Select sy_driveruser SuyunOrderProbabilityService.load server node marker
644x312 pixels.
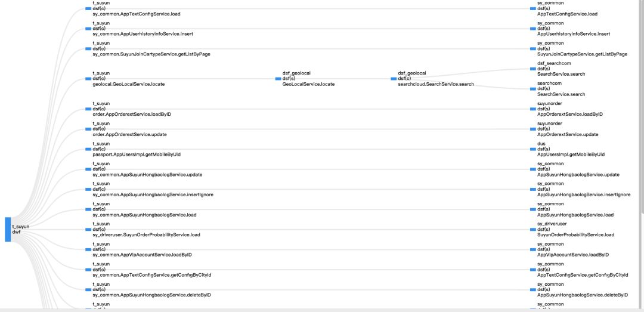point(532,230)
